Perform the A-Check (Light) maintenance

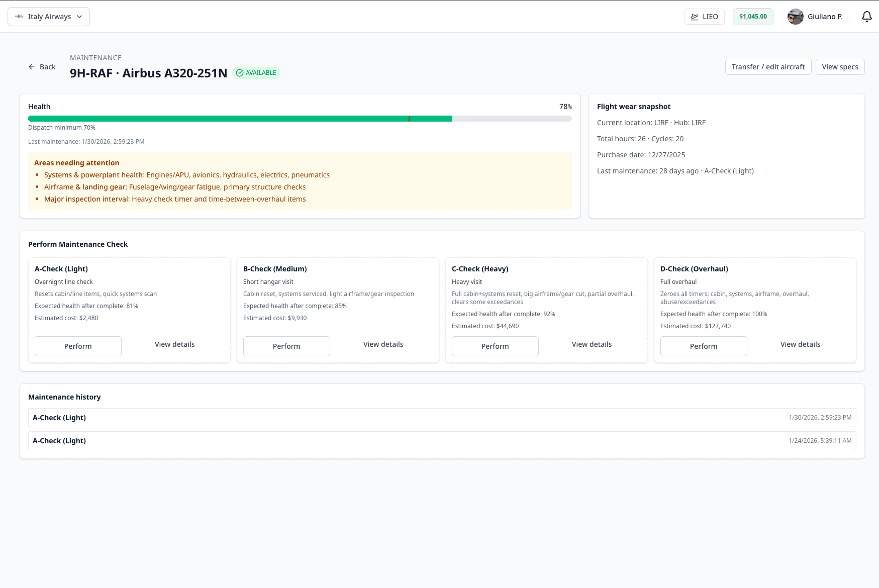78,346
